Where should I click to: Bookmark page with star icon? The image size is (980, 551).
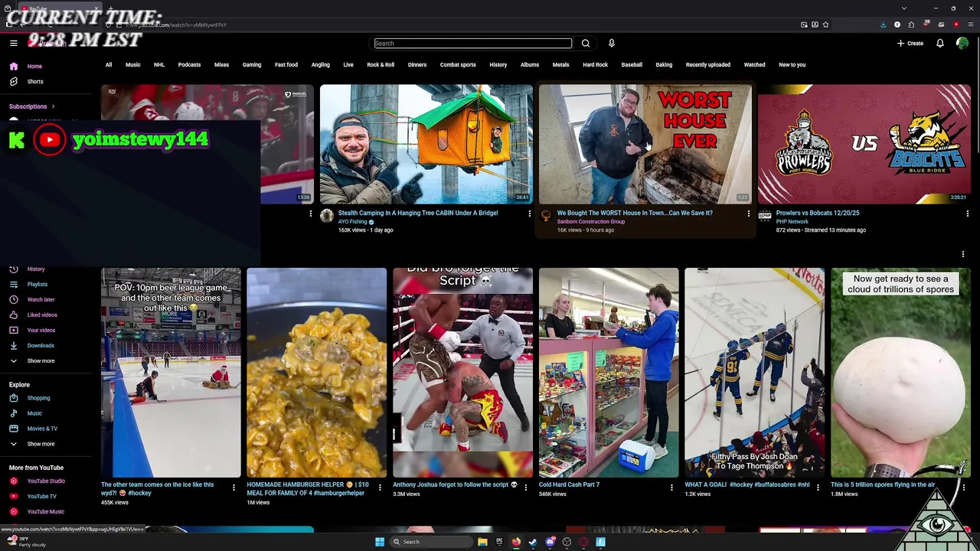[x=825, y=24]
